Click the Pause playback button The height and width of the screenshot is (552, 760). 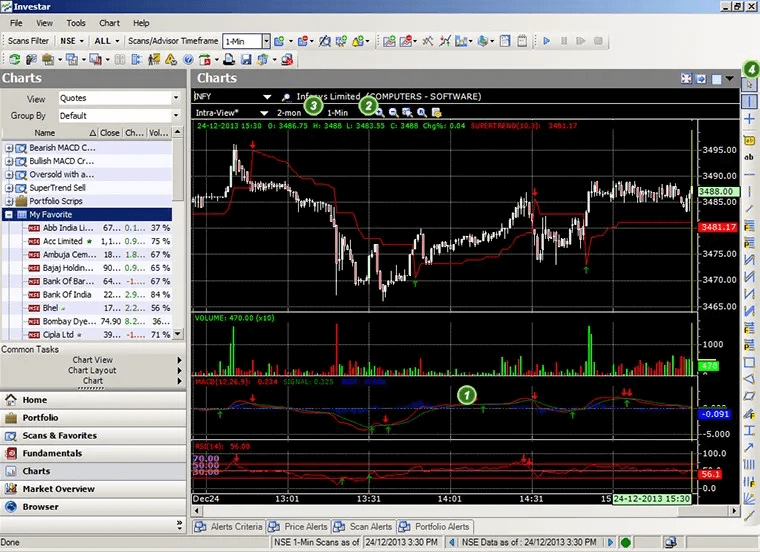click(564, 41)
